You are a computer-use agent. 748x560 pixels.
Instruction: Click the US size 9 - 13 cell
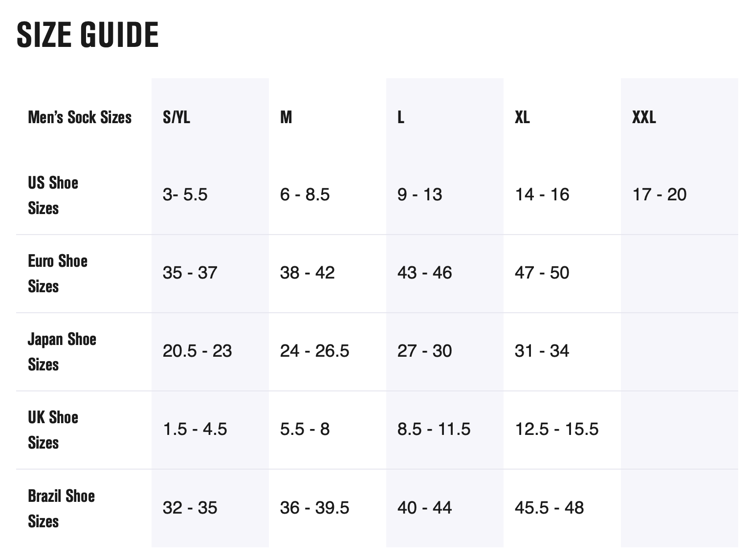pyautogui.click(x=419, y=194)
